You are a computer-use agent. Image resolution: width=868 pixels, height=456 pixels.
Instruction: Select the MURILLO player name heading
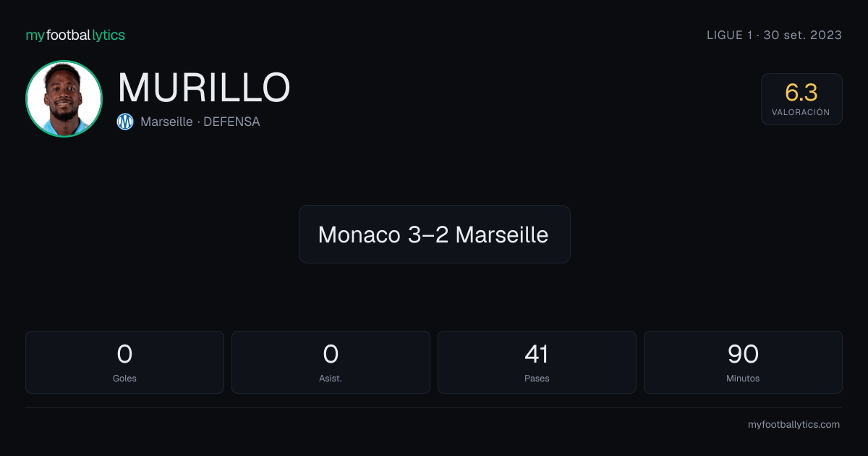tap(204, 88)
